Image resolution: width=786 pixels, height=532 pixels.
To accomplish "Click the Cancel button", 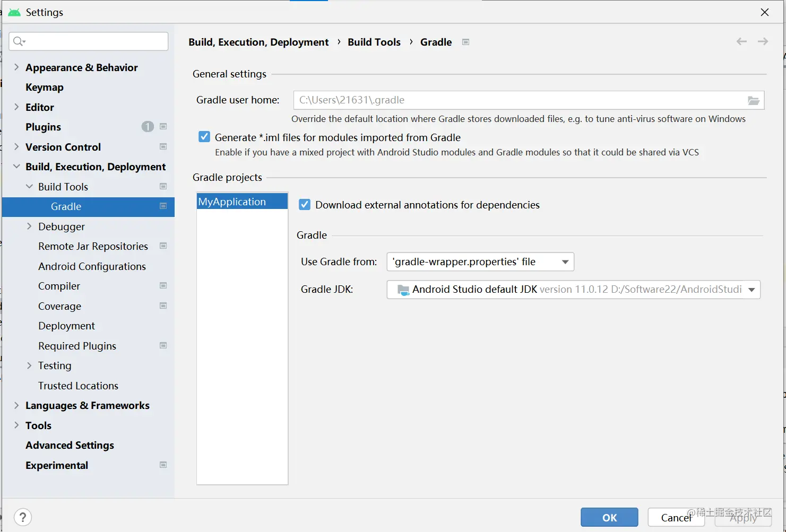I will pos(676,518).
